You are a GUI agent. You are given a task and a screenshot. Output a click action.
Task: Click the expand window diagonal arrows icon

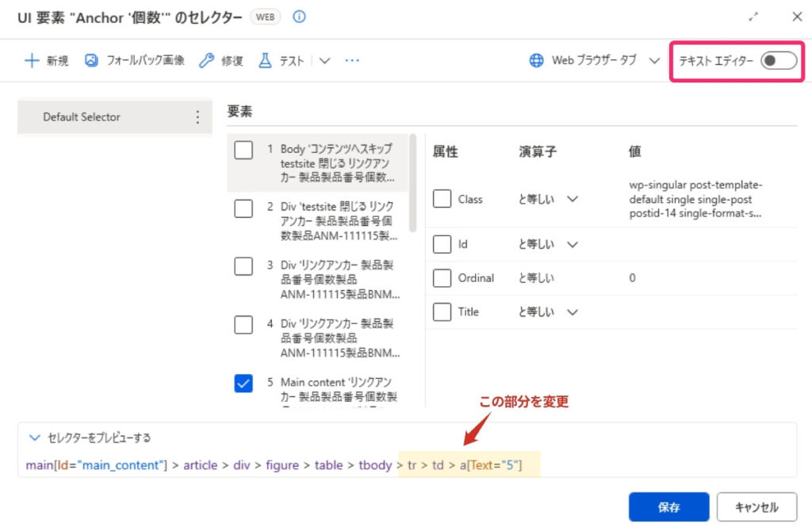click(753, 17)
